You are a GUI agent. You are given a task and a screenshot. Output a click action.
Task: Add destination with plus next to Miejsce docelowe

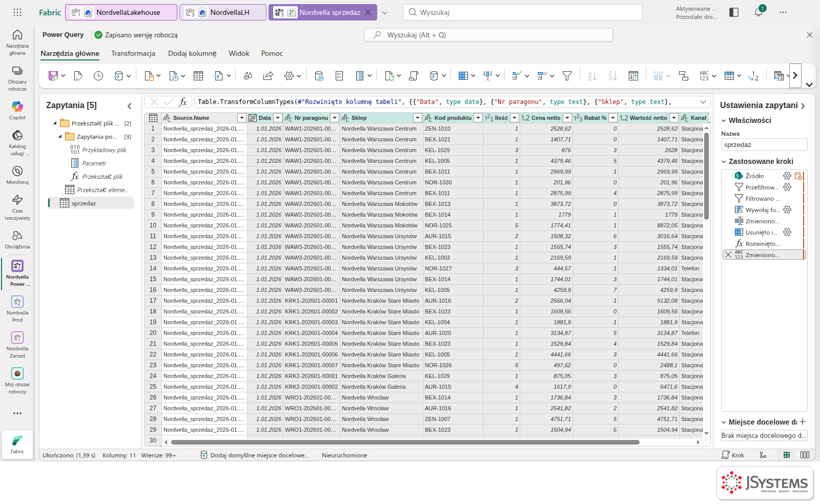(803, 422)
